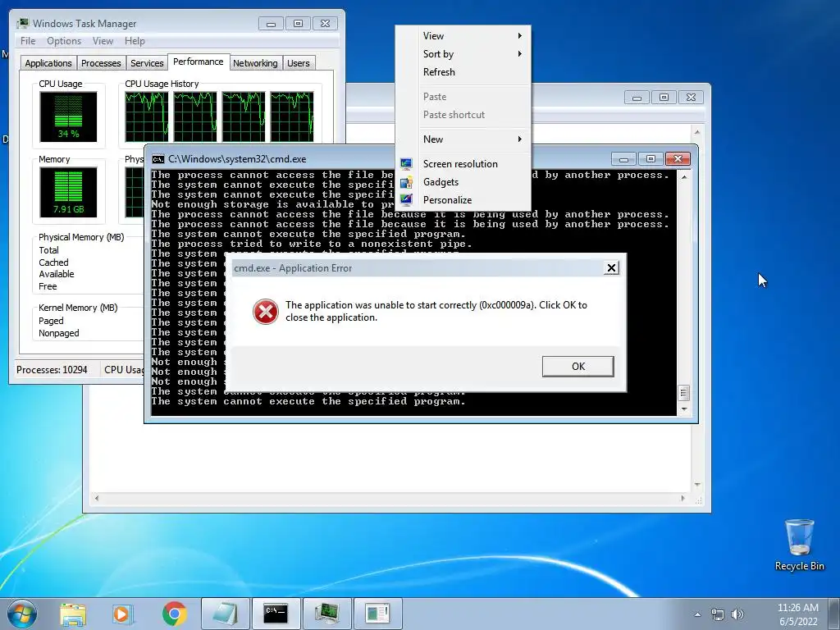Click Notepad vertical scrollbar down arrow
This screenshot has width=840, height=630.
[x=697, y=485]
